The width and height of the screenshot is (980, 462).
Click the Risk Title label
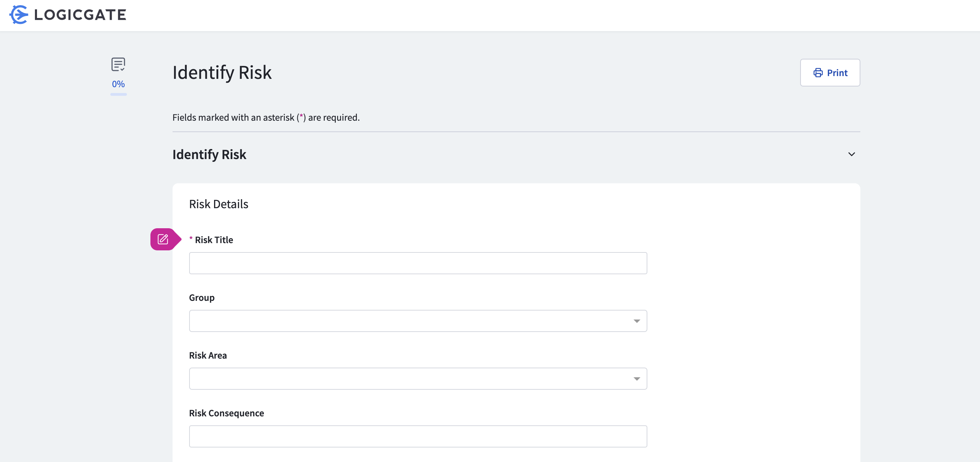click(x=214, y=240)
